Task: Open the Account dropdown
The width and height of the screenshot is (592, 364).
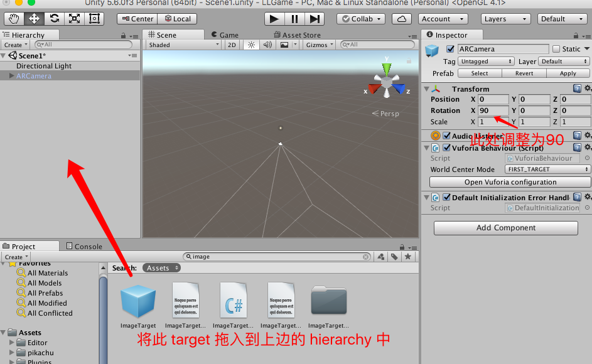Action: (443, 19)
